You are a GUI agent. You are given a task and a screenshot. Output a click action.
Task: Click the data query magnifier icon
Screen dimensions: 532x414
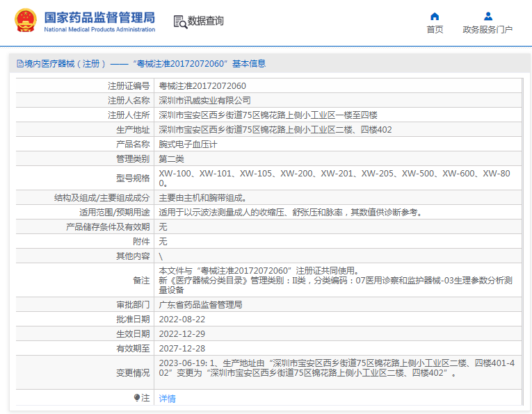[180, 22]
